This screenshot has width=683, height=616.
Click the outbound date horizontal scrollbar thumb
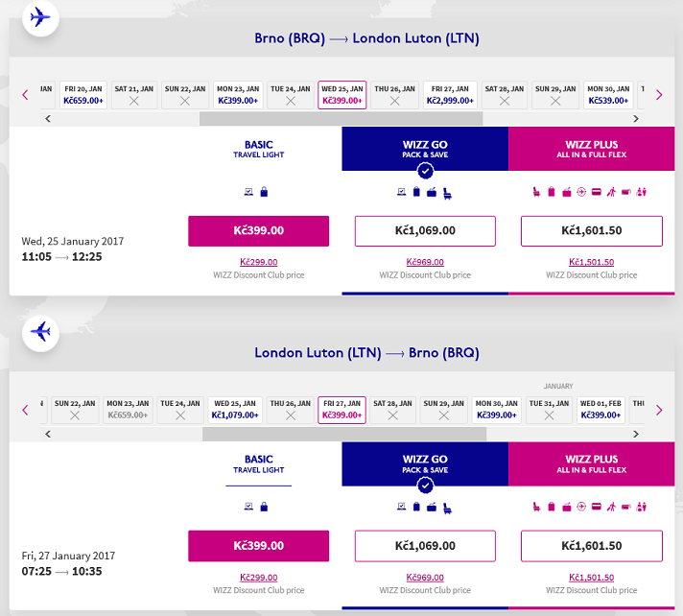[341, 119]
